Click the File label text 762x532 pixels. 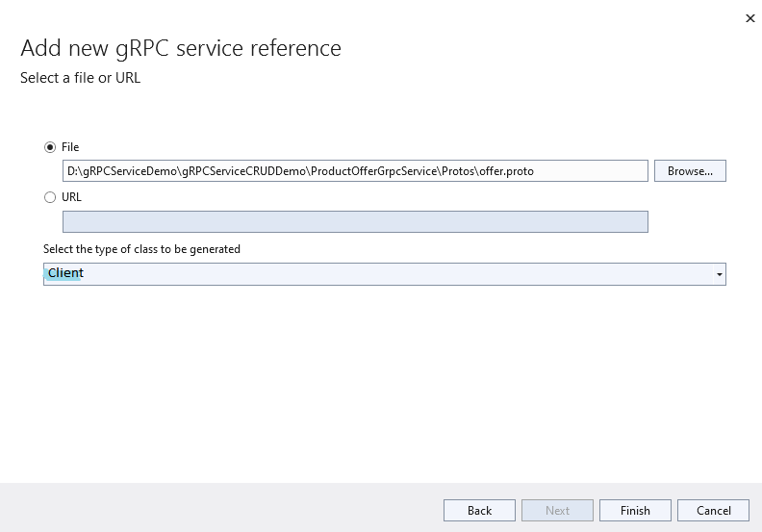click(70, 147)
